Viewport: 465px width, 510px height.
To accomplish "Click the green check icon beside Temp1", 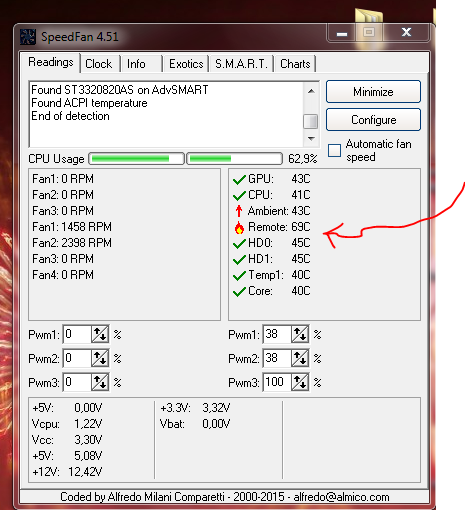I will [239, 275].
